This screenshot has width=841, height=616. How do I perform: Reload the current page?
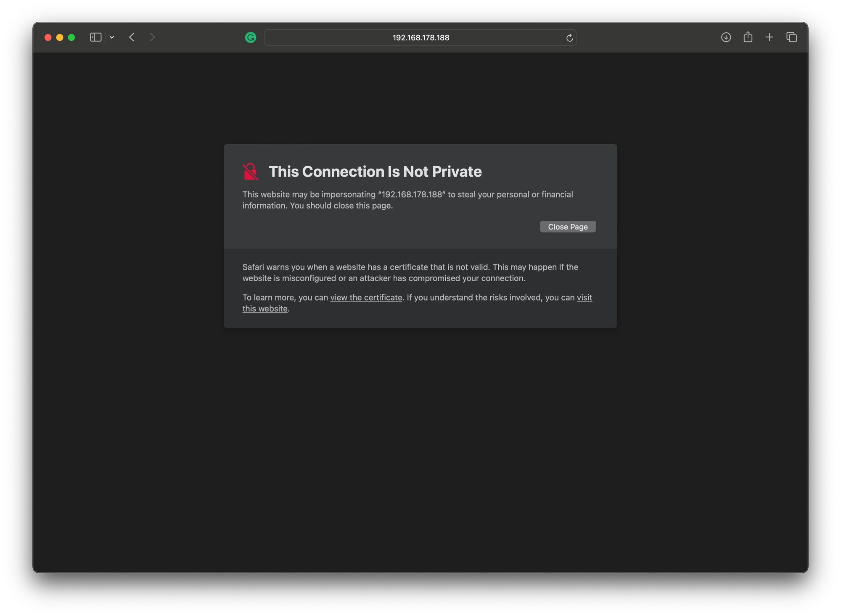click(x=569, y=38)
